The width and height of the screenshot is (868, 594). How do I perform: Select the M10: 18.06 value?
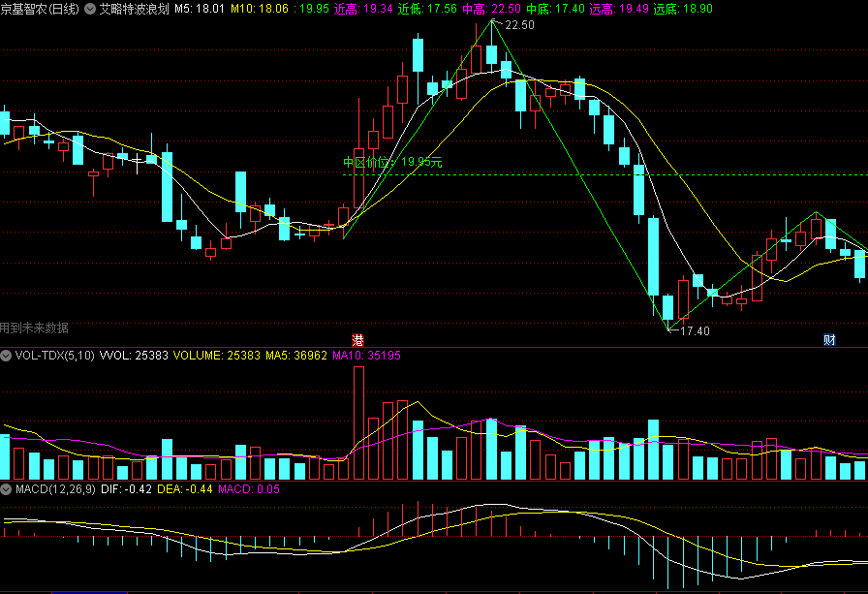tap(260, 9)
